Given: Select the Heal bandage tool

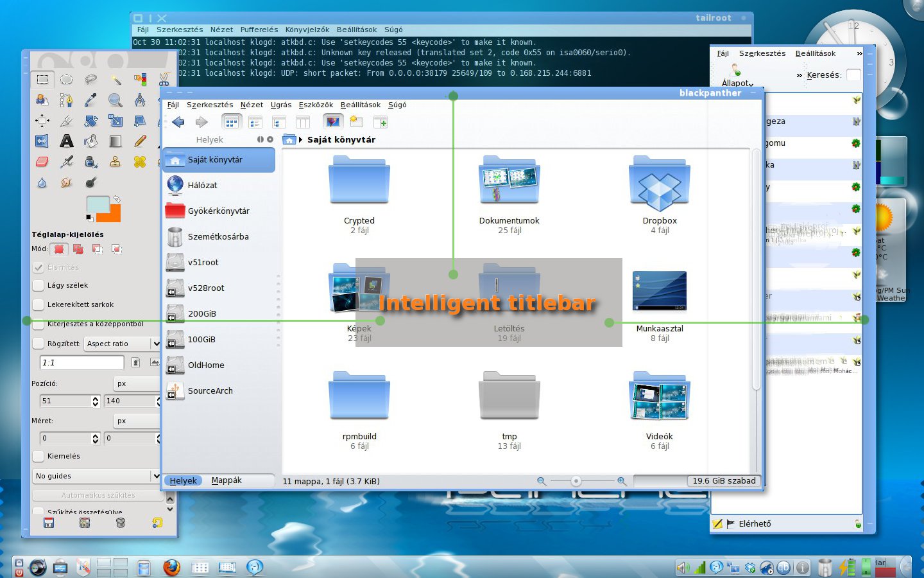Looking at the screenshot, I should 140,162.
